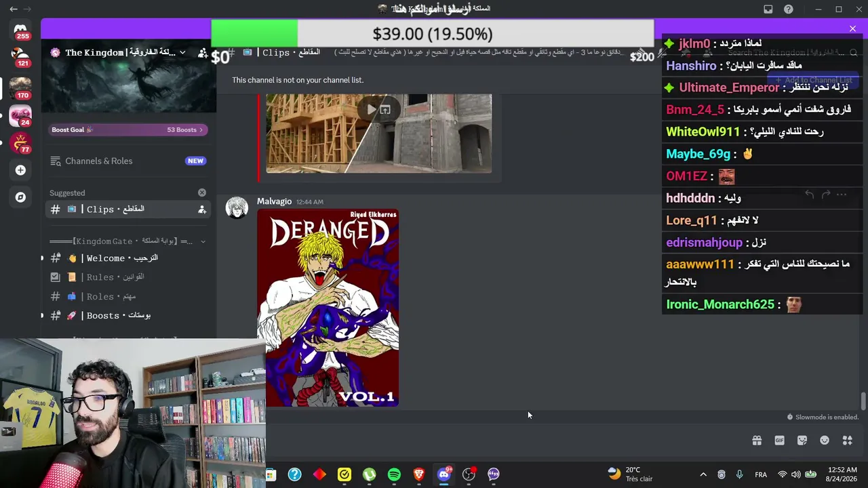This screenshot has height=488, width=868.
Task: Open uTorrent from the taskbar
Action: pyautogui.click(x=369, y=474)
